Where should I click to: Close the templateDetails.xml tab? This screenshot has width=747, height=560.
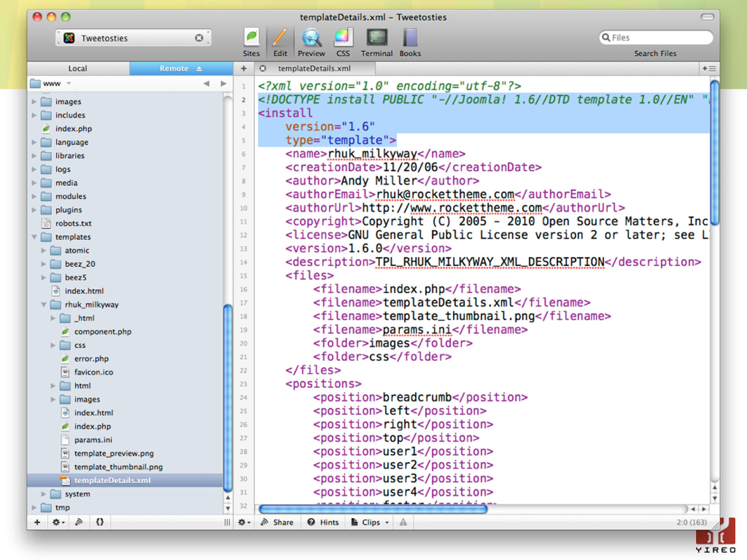263,68
